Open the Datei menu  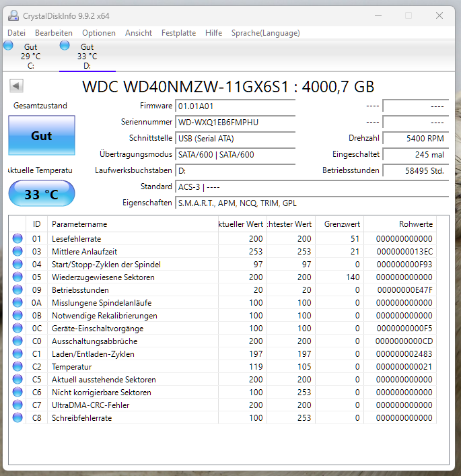(16, 33)
